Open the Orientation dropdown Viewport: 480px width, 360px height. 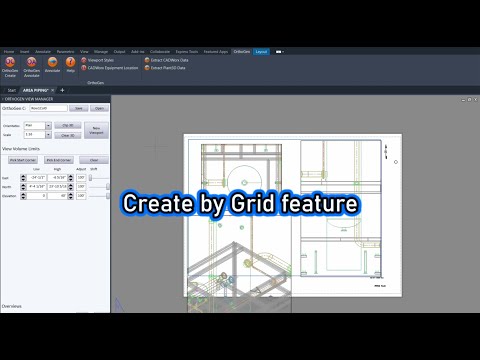click(x=48, y=126)
